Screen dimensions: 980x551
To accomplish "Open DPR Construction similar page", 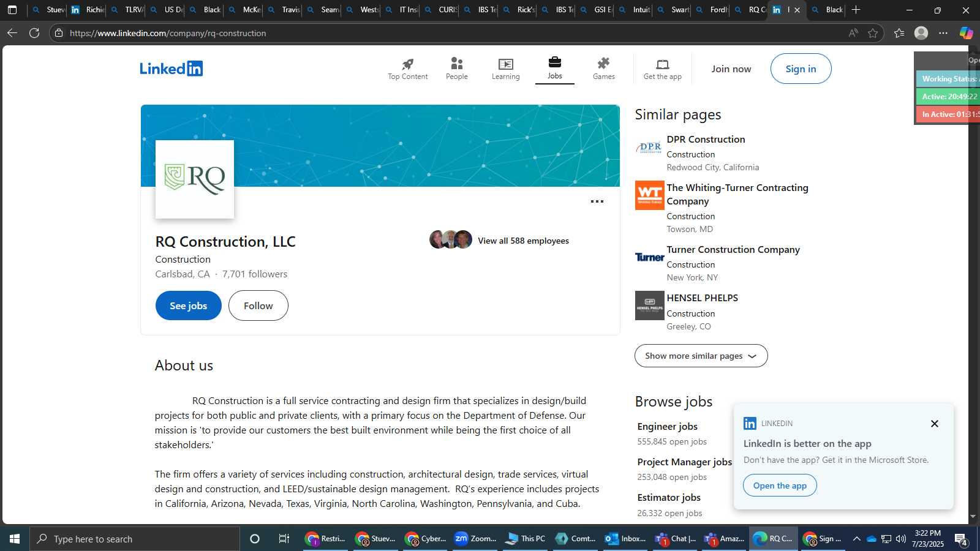I will pyautogui.click(x=706, y=140).
